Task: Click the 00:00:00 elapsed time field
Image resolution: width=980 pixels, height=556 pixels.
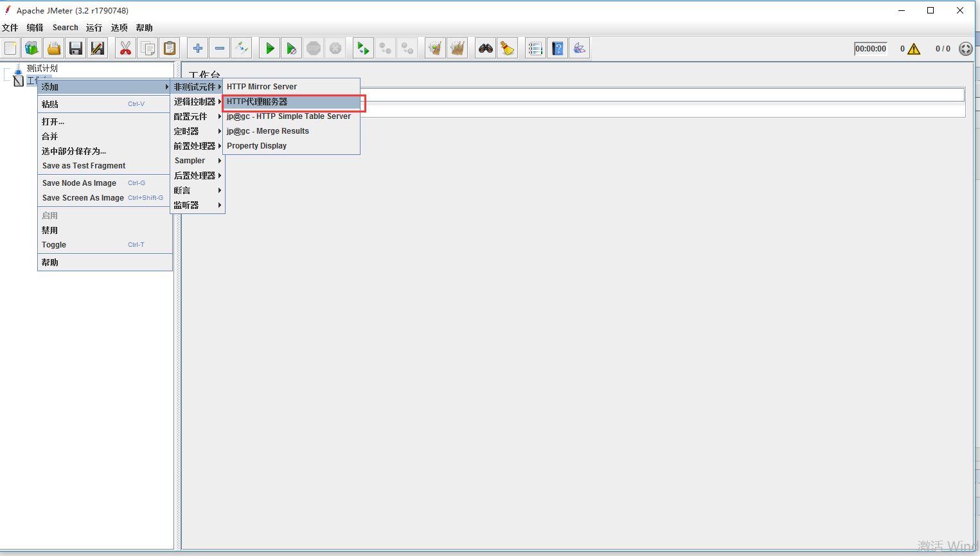Action: pyautogui.click(x=871, y=49)
